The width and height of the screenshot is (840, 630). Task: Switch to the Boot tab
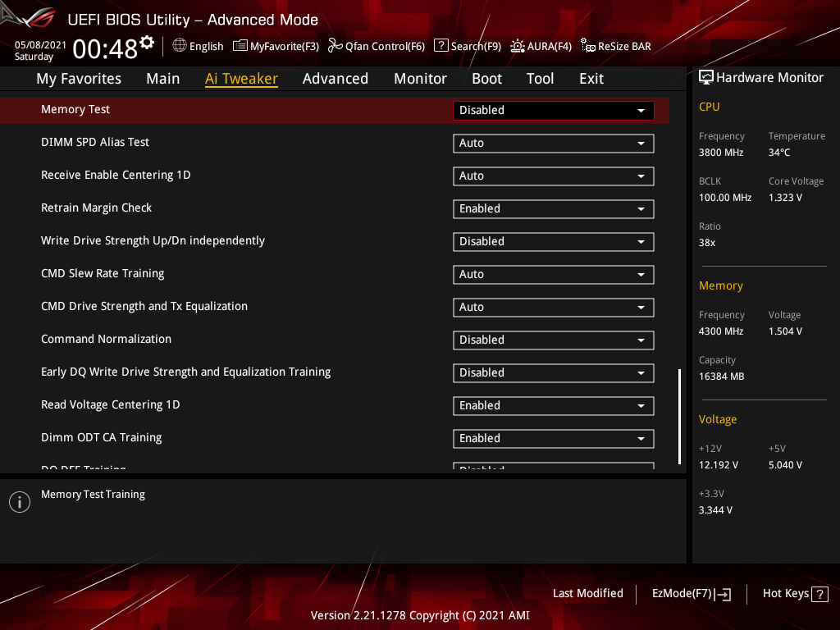click(487, 79)
